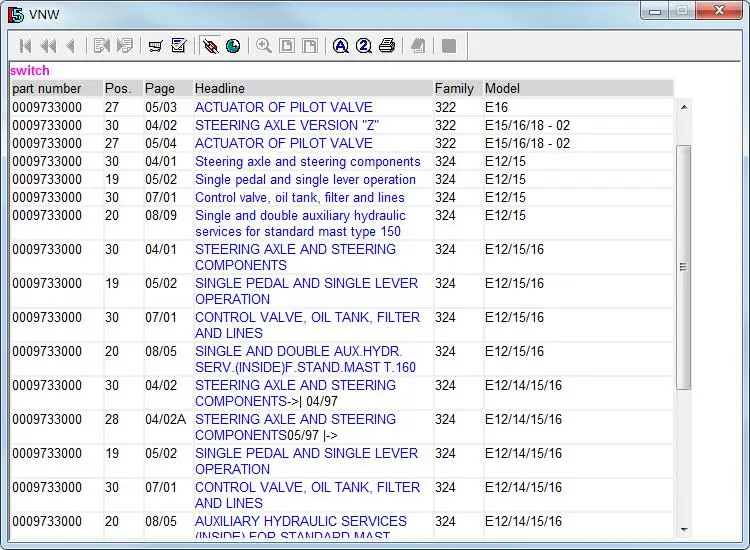
Task: Click the circled letter A icon
Action: tap(341, 46)
